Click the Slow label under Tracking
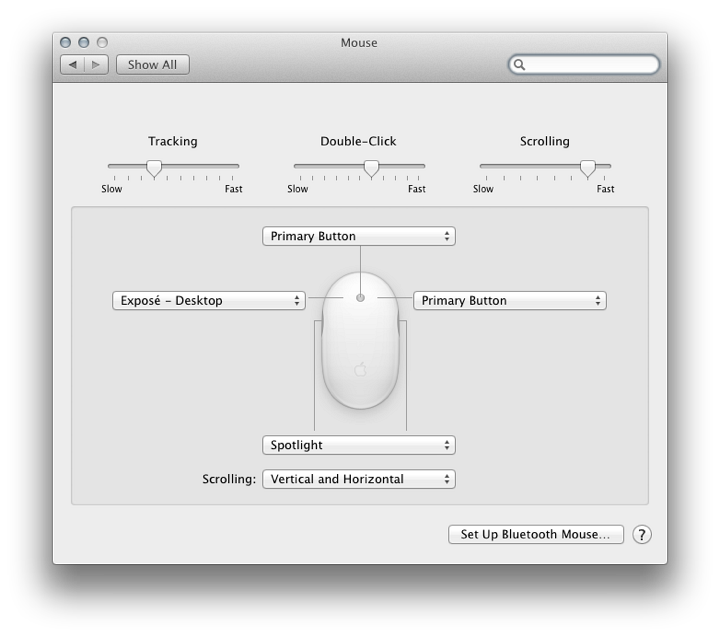 [x=112, y=189]
